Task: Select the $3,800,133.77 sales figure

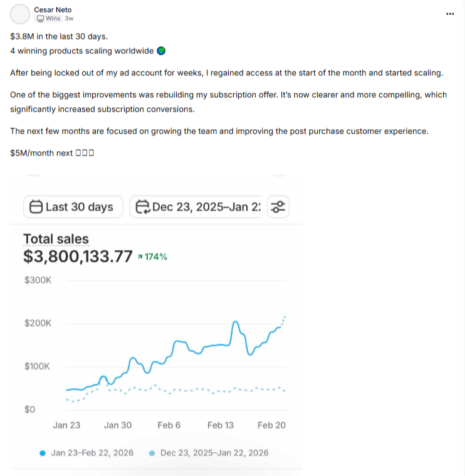Action: point(78,257)
